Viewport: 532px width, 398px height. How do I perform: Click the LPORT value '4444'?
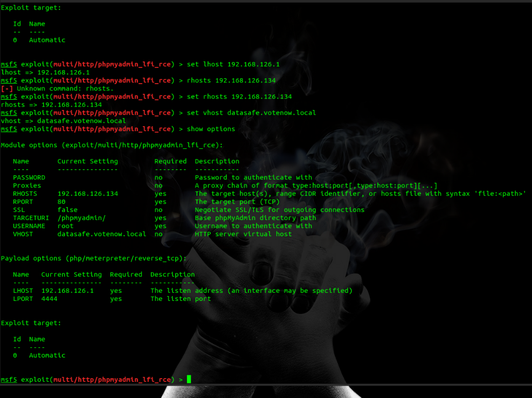click(x=49, y=299)
